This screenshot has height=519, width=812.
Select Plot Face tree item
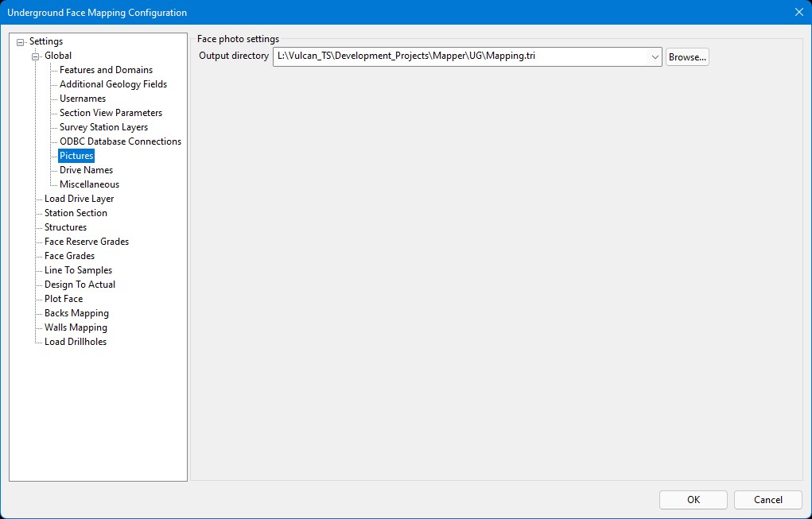click(x=64, y=299)
